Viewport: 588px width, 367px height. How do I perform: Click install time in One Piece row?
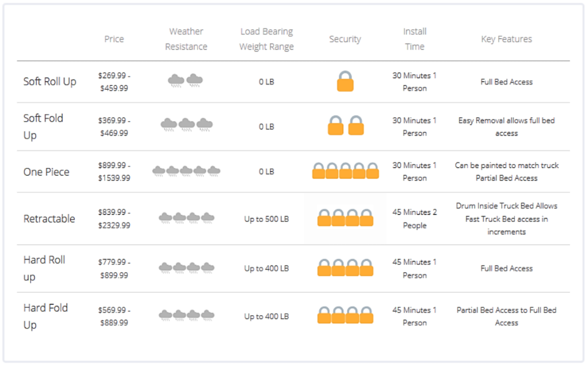click(x=415, y=171)
